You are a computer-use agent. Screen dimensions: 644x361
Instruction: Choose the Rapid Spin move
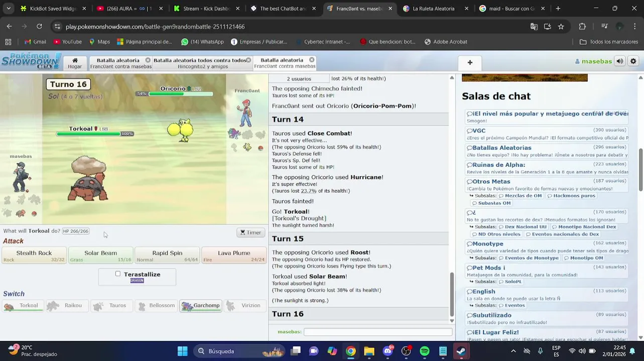coord(167,255)
